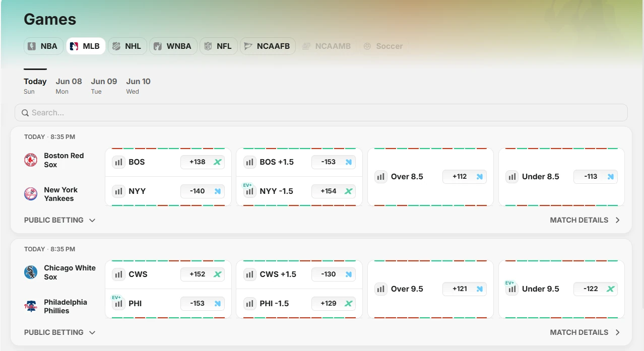Switch to the NCAAMB league tab
644x351 pixels.
tap(327, 46)
